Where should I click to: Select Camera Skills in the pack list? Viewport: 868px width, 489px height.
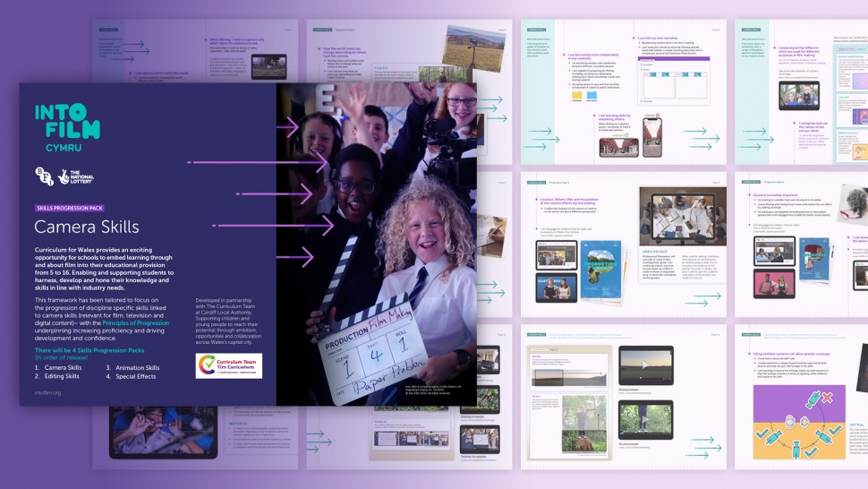(x=63, y=367)
